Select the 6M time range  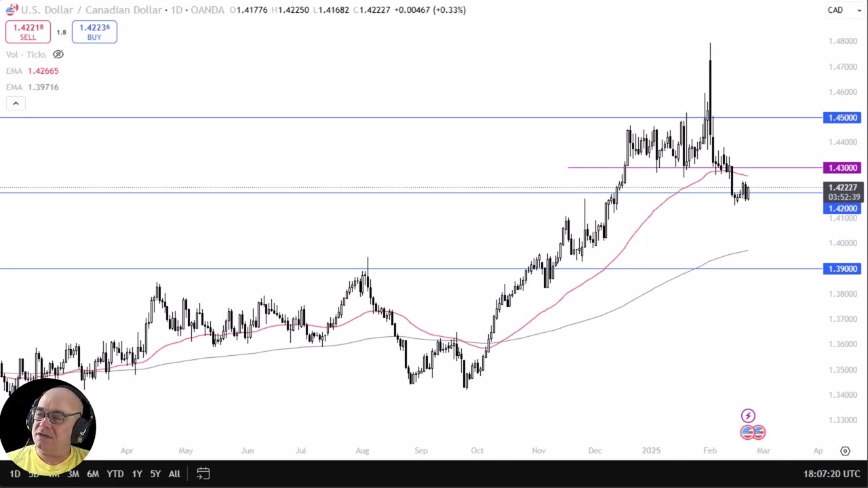tap(93, 474)
